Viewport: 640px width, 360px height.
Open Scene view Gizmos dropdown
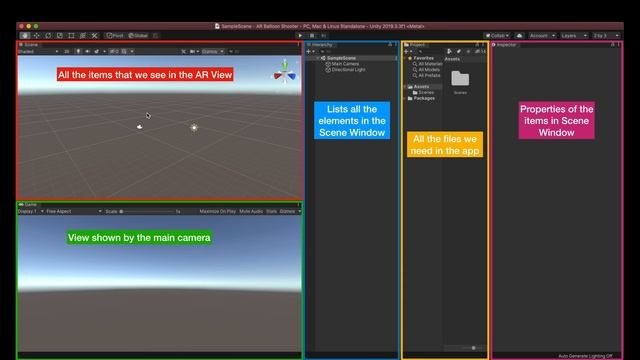pyautogui.click(x=213, y=51)
